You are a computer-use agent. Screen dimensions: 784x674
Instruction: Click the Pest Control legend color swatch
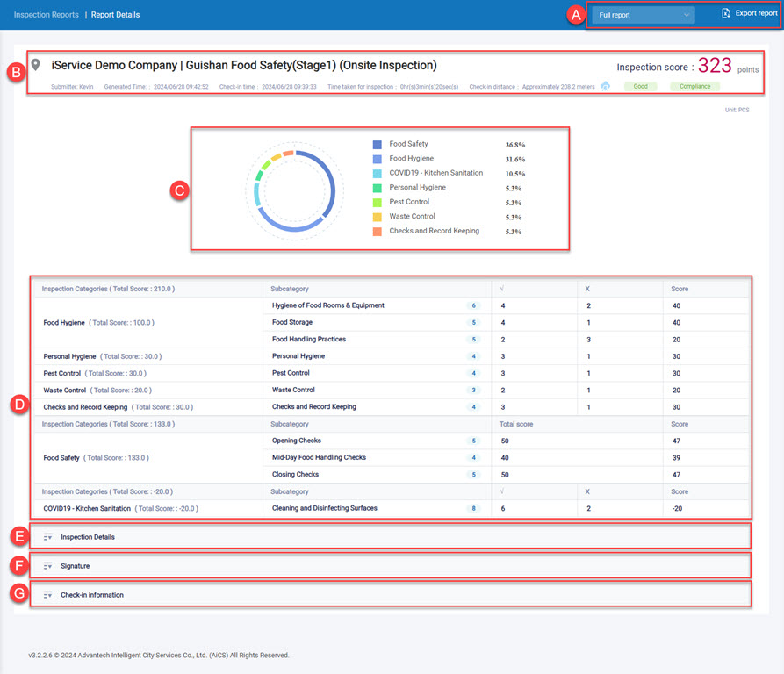tap(377, 202)
